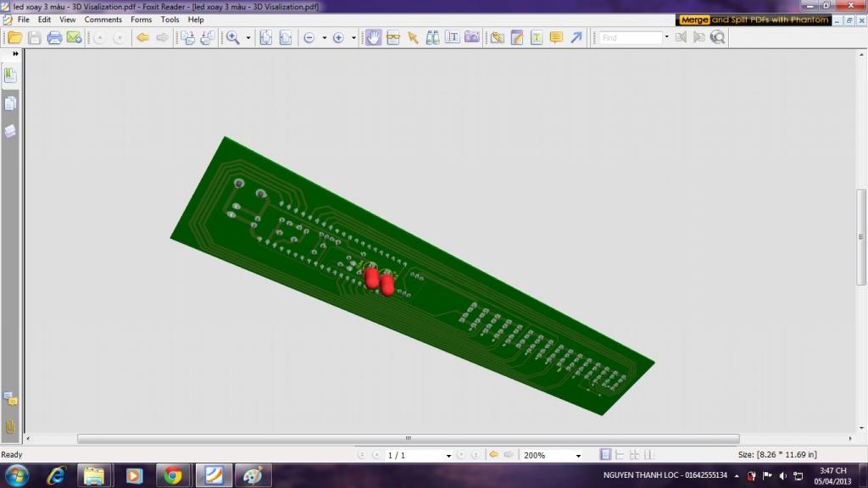Zoom out with minus button
The image size is (868, 488).
pyautogui.click(x=309, y=37)
